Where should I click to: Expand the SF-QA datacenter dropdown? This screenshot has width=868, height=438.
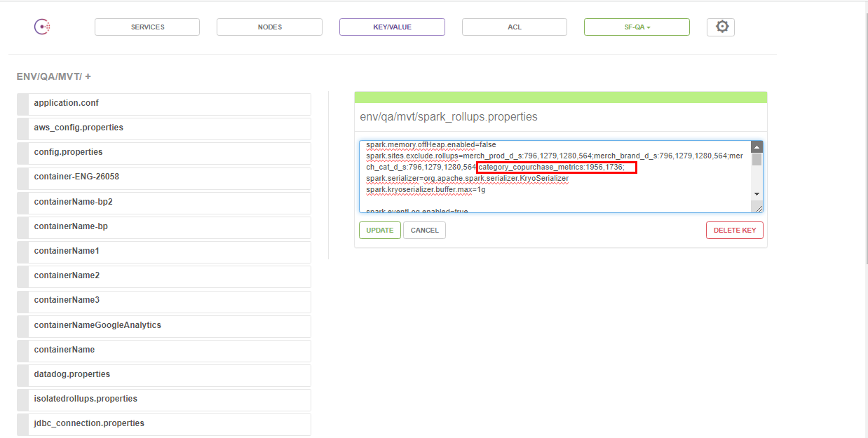tap(637, 27)
